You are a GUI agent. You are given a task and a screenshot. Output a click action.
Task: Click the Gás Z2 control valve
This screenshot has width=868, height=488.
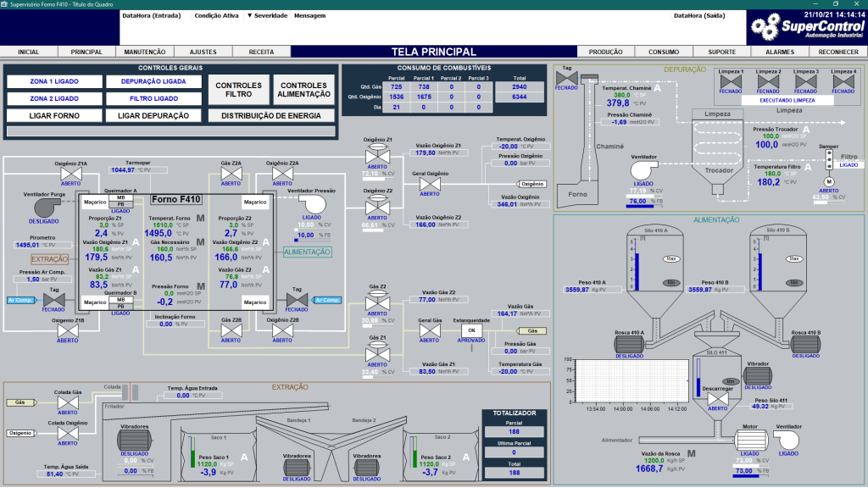pos(377,301)
